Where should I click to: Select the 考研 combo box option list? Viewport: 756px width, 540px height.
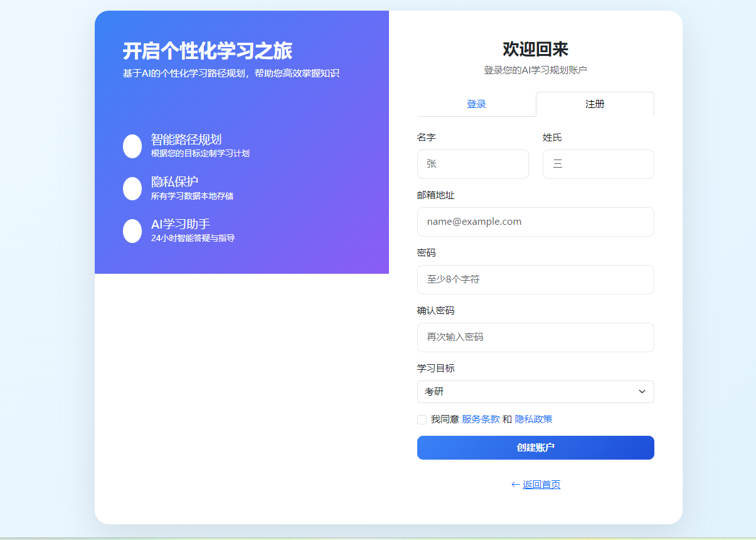click(x=535, y=391)
